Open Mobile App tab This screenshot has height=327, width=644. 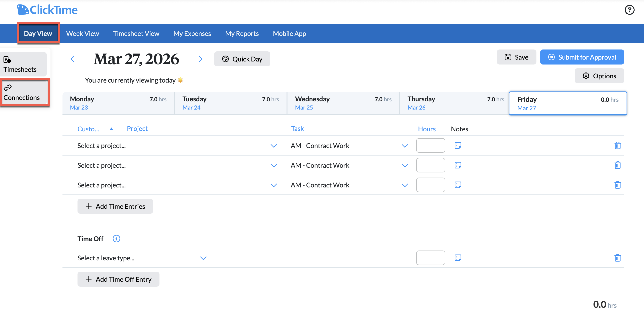click(289, 34)
